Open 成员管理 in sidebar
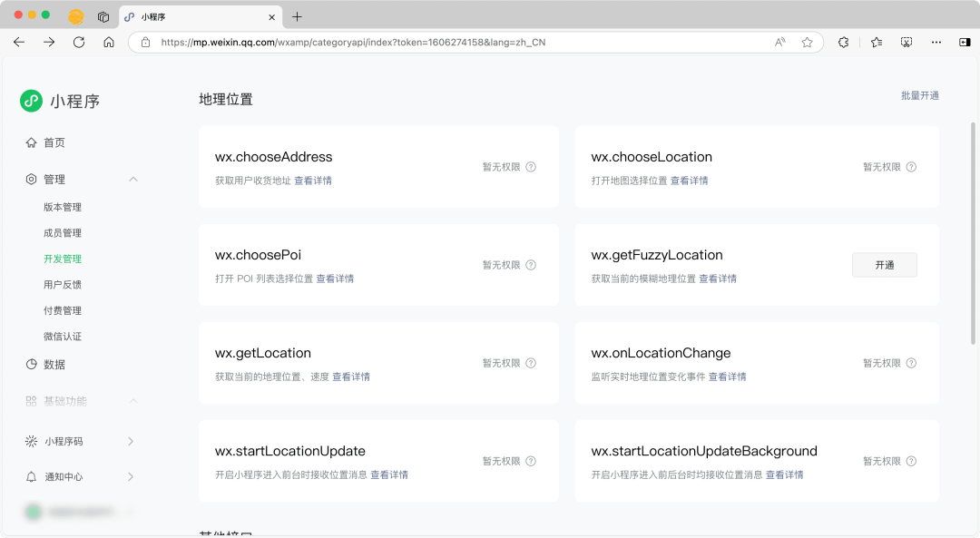 pos(63,233)
